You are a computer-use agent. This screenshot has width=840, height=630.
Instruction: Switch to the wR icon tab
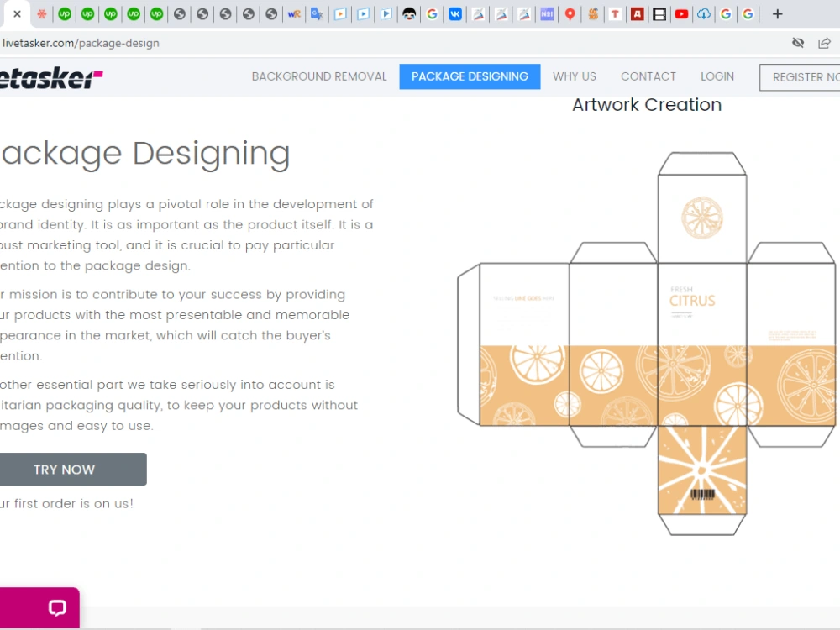pos(294,14)
